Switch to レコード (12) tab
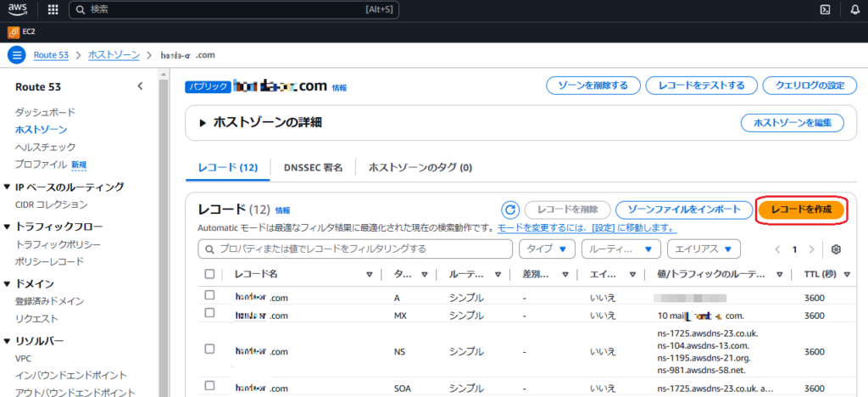The image size is (868, 397). coord(227,167)
